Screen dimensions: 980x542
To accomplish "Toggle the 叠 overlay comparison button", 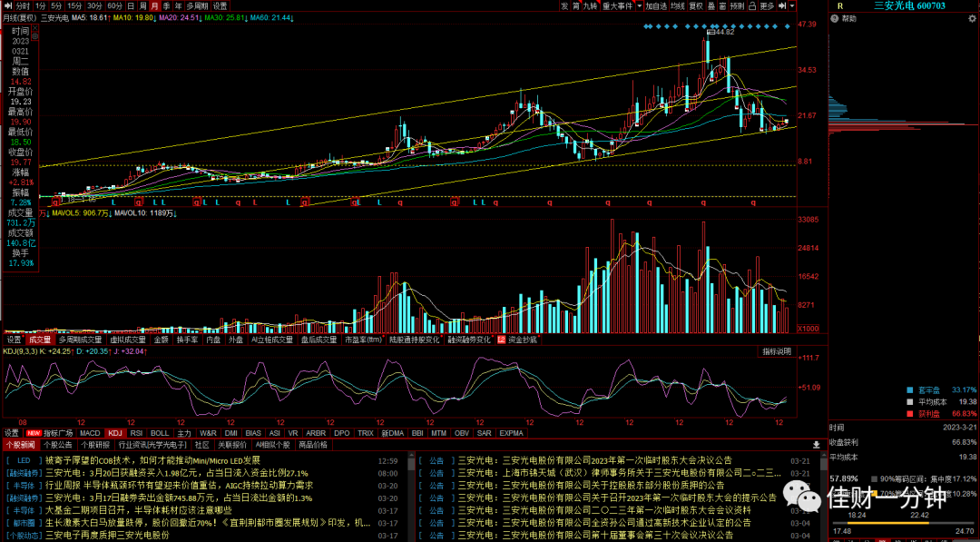I will coord(711,5).
